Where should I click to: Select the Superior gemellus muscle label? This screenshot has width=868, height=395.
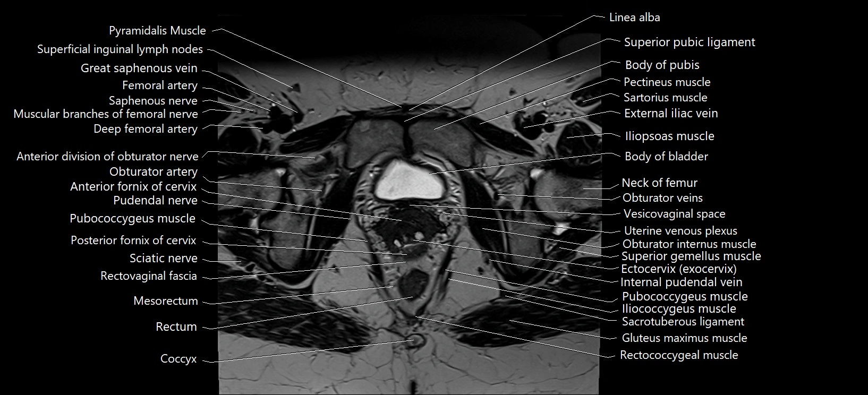click(x=691, y=256)
